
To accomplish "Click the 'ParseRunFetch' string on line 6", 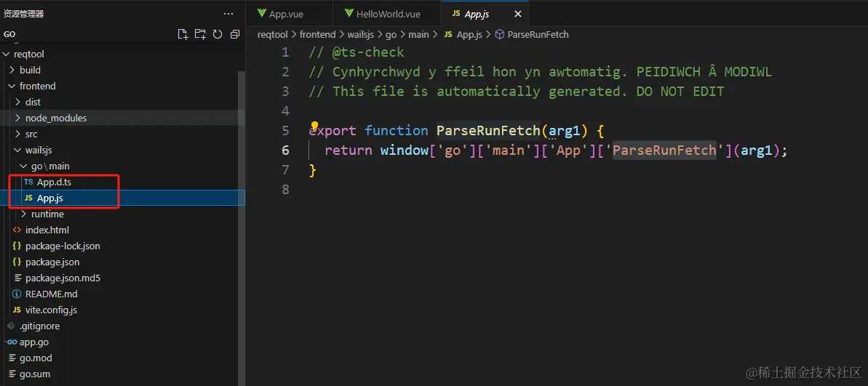I will click(x=665, y=150).
